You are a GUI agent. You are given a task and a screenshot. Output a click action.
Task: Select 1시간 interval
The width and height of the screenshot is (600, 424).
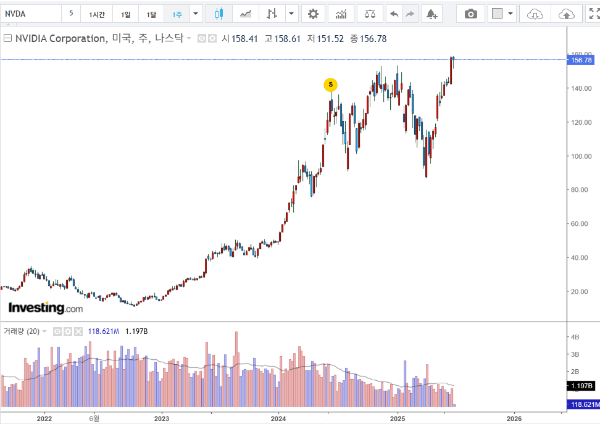click(97, 14)
